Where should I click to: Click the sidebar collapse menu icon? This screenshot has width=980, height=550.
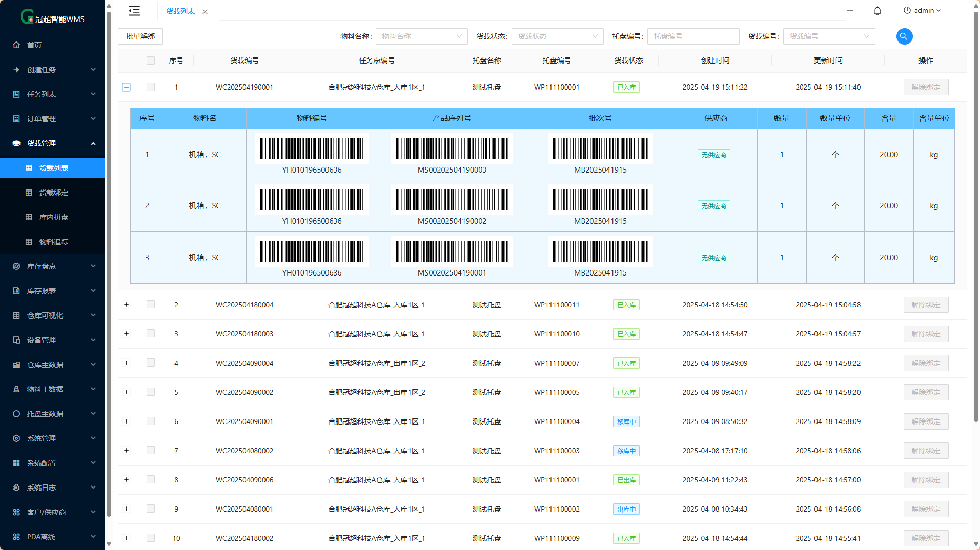(x=134, y=11)
